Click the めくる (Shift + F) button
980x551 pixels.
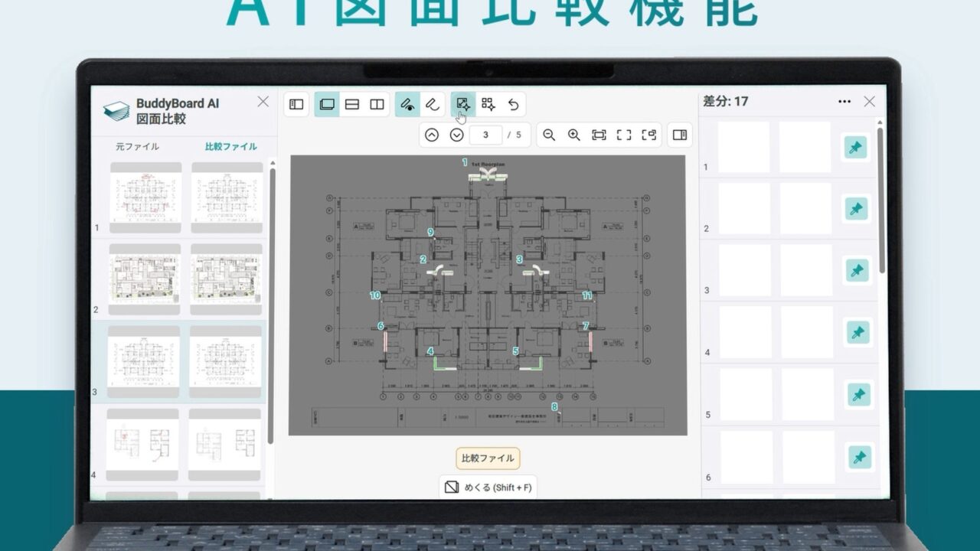[x=488, y=487]
